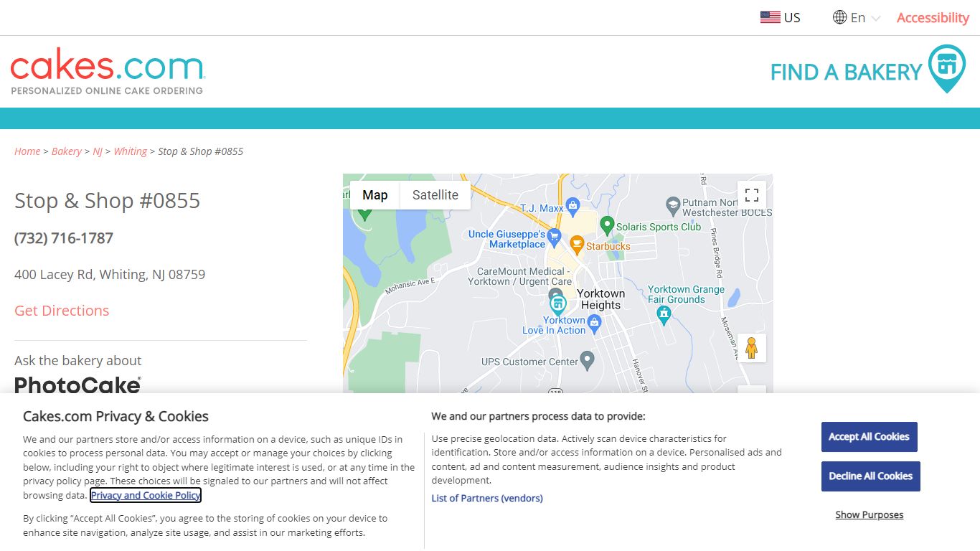Call the bakery number (732) 716-1787
Screen dimensions: 980x551
tap(64, 238)
